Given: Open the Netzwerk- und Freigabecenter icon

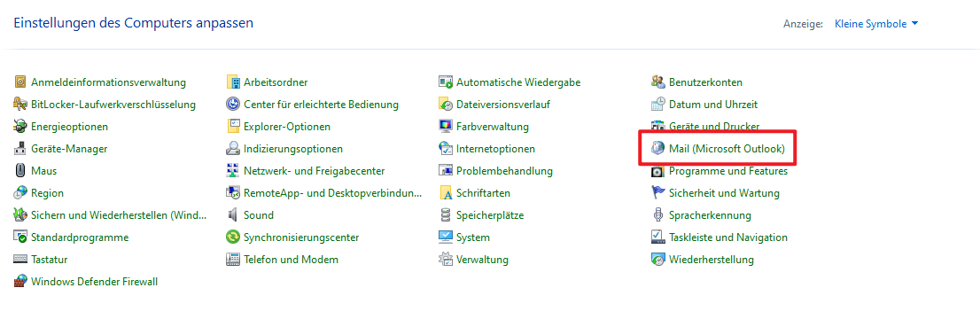Looking at the screenshot, I should (x=233, y=171).
